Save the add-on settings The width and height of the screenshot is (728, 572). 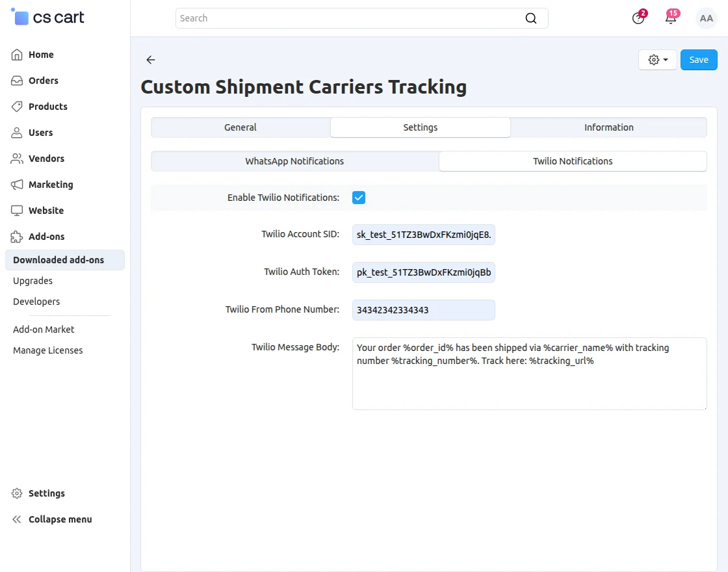[x=698, y=60]
